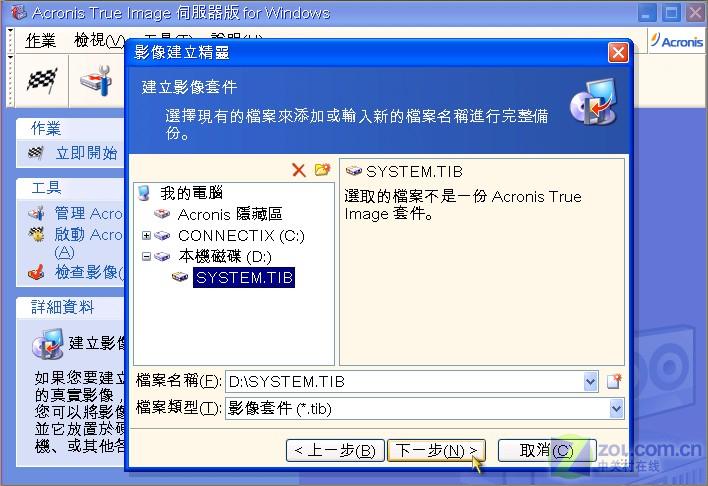The width and height of the screenshot is (708, 486).
Task: Click the 我的電腦 computer icon
Action: point(144,193)
